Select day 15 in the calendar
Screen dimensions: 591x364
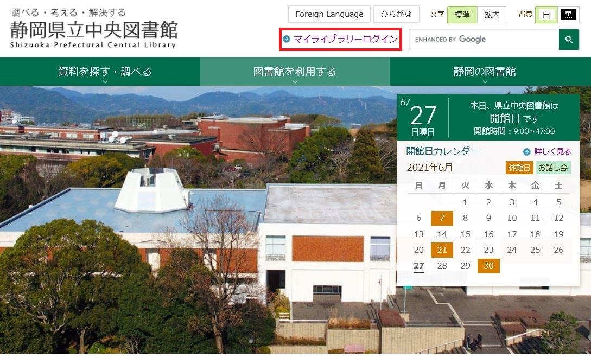click(466, 234)
